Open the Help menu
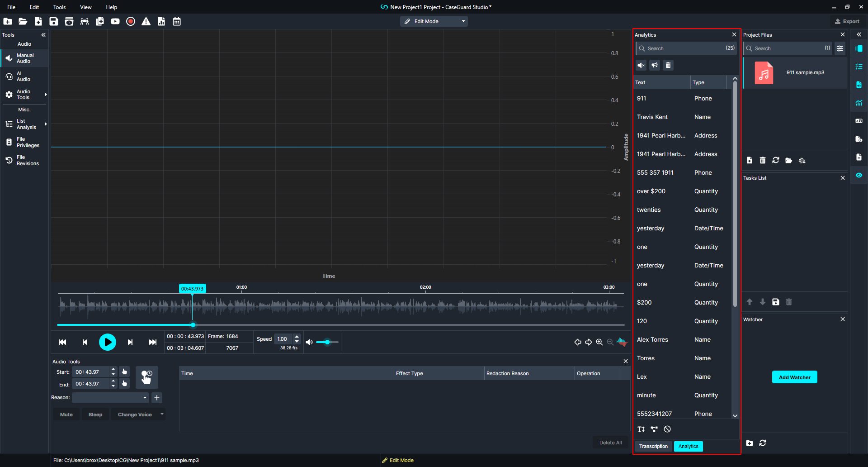 click(111, 7)
